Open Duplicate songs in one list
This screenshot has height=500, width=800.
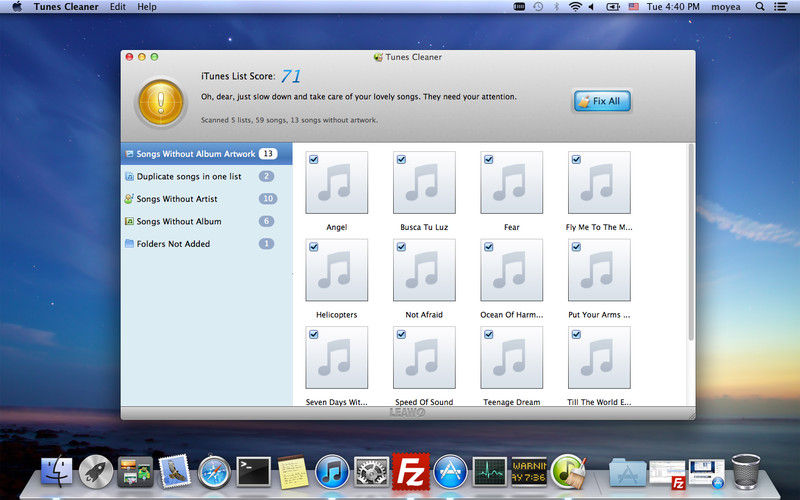[206, 177]
